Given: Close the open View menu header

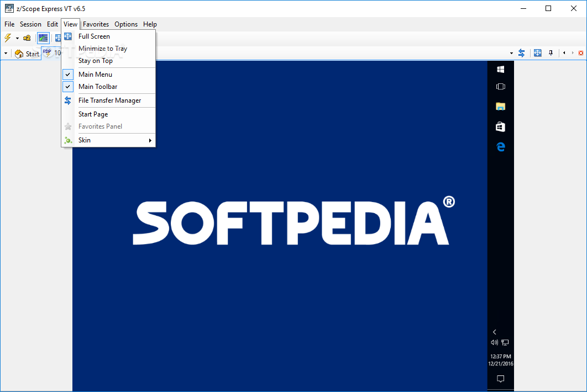Looking at the screenshot, I should tap(70, 24).
